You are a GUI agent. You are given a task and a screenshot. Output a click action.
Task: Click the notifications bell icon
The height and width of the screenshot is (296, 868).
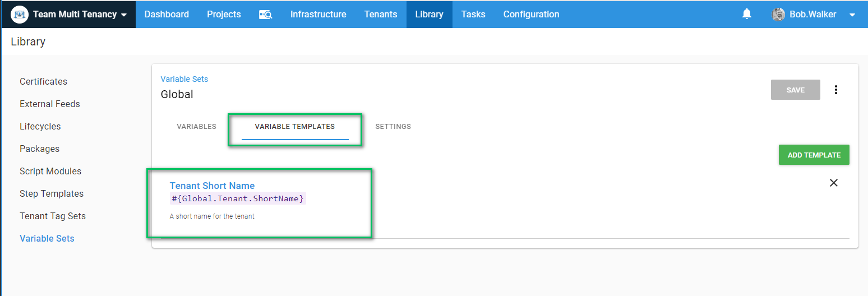746,14
